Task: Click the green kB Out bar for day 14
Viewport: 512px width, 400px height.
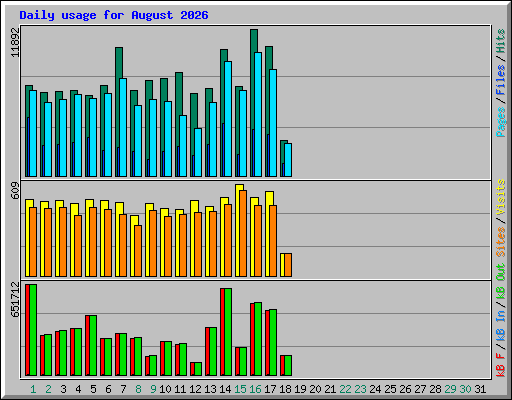Action: pos(228,332)
